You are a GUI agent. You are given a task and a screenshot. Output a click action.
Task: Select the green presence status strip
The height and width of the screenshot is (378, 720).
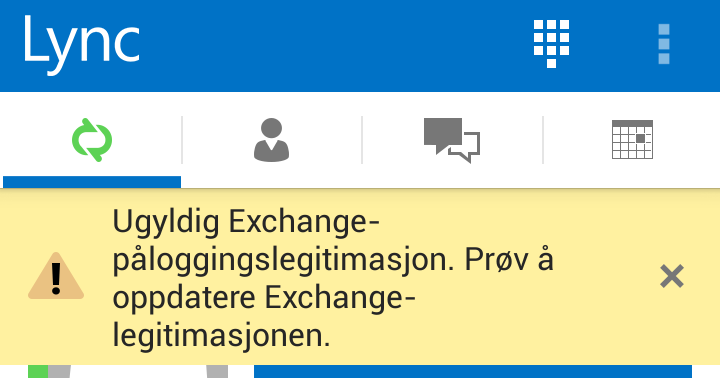38,372
